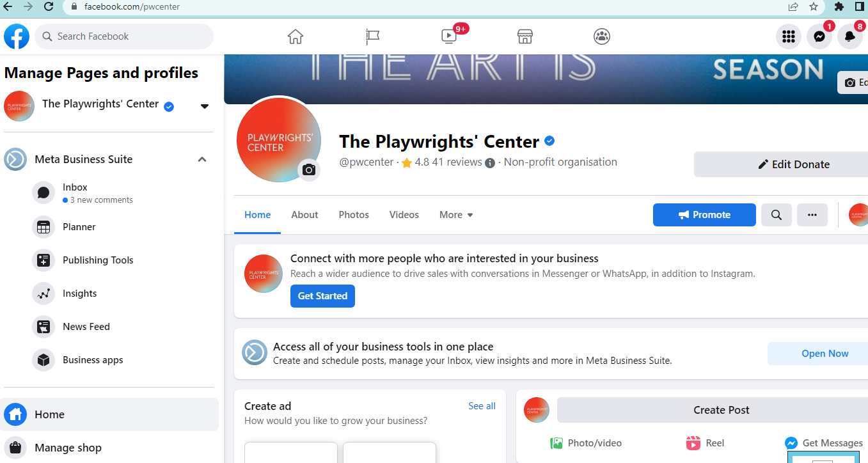Switch to the About tab
Image resolution: width=868 pixels, height=463 pixels.
pos(304,215)
